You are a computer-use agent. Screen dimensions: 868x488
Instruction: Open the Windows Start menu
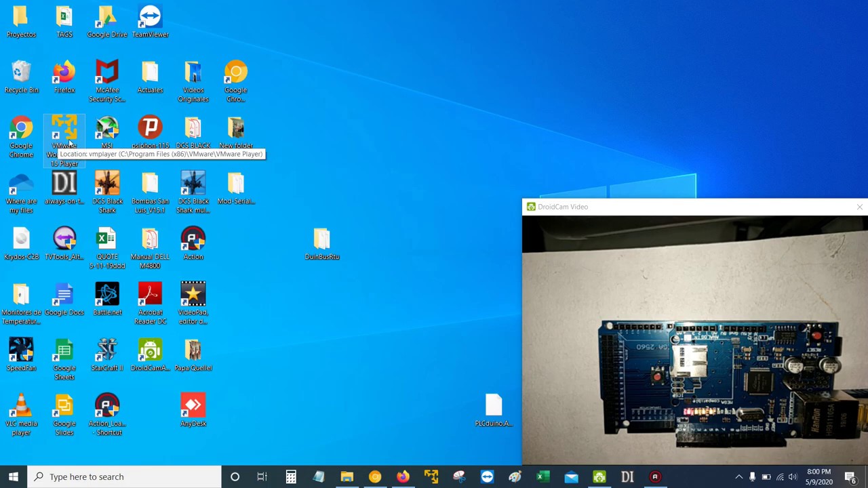14,476
